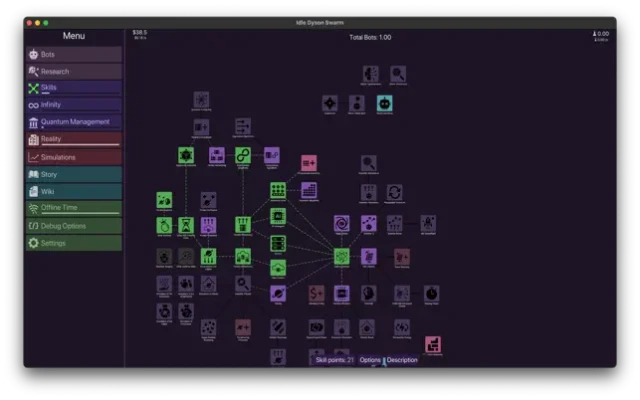Screen dimensions: 640x400
Task: Select the green sun-shaped skill node
Action: click(186, 155)
